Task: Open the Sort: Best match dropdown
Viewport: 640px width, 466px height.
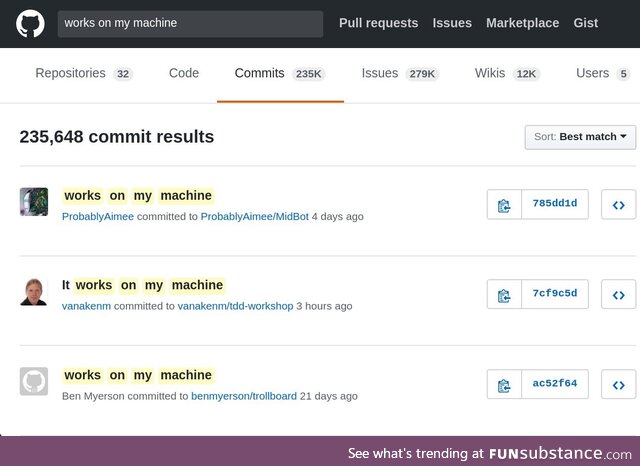Action: [580, 137]
